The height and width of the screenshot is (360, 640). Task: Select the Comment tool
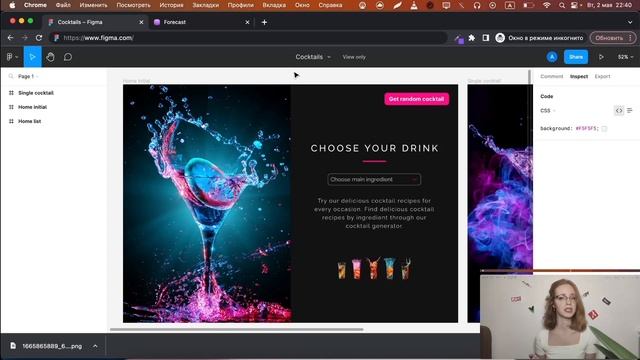click(x=68, y=57)
